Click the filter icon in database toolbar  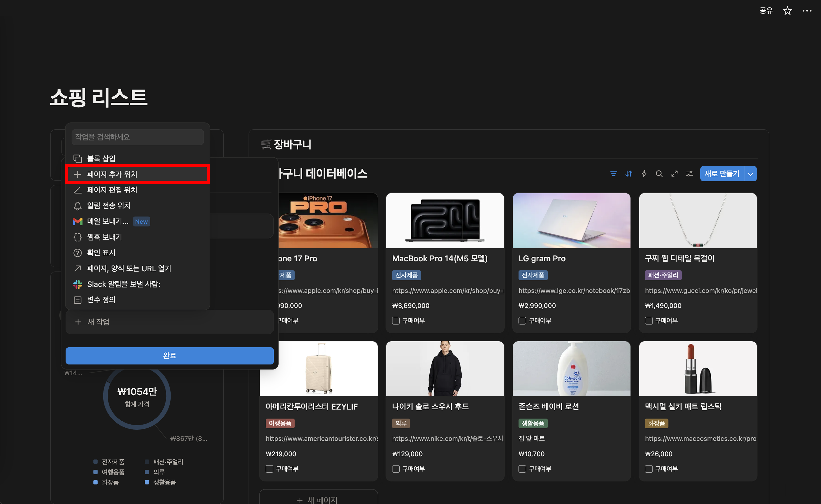click(613, 174)
